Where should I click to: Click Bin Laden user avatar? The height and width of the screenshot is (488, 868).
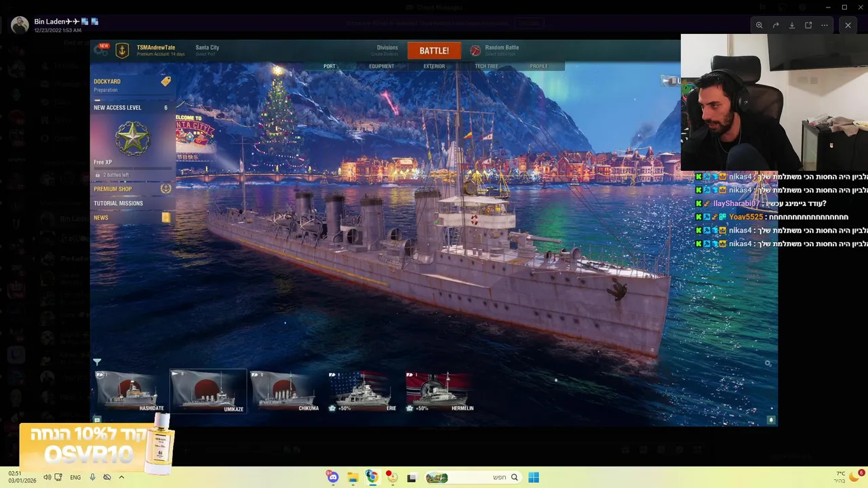coord(20,25)
